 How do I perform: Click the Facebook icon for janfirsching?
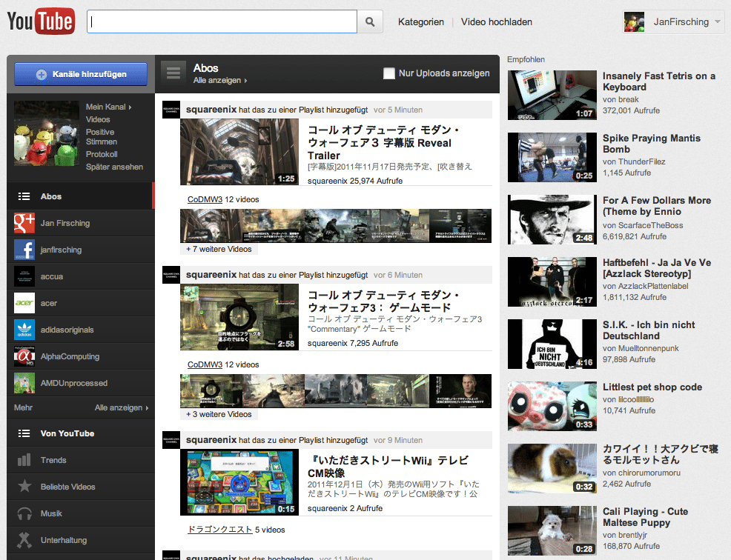coord(24,250)
